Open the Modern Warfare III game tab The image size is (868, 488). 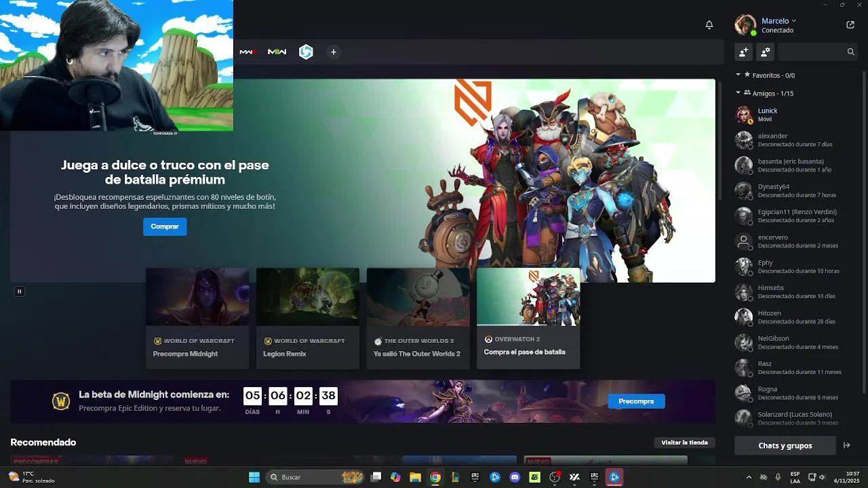pos(248,52)
